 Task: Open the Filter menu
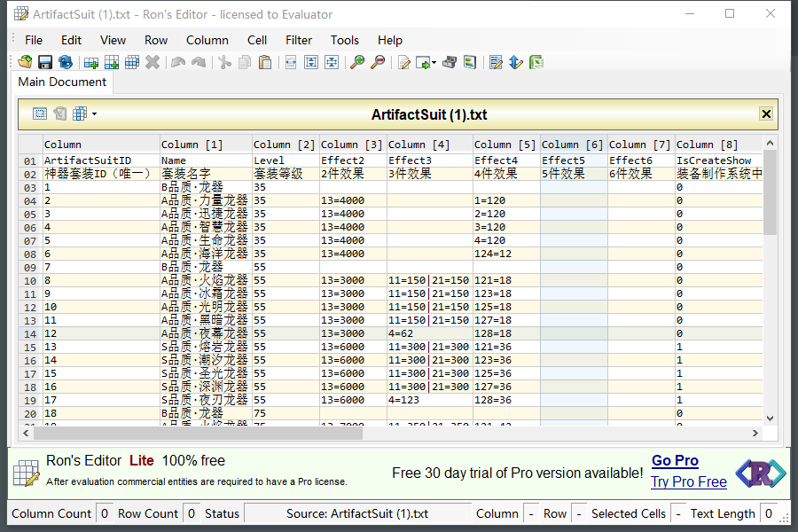[299, 40]
